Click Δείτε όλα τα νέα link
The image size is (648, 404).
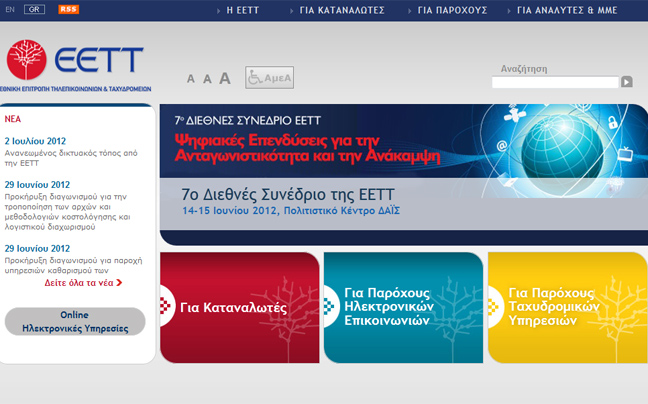tap(79, 283)
